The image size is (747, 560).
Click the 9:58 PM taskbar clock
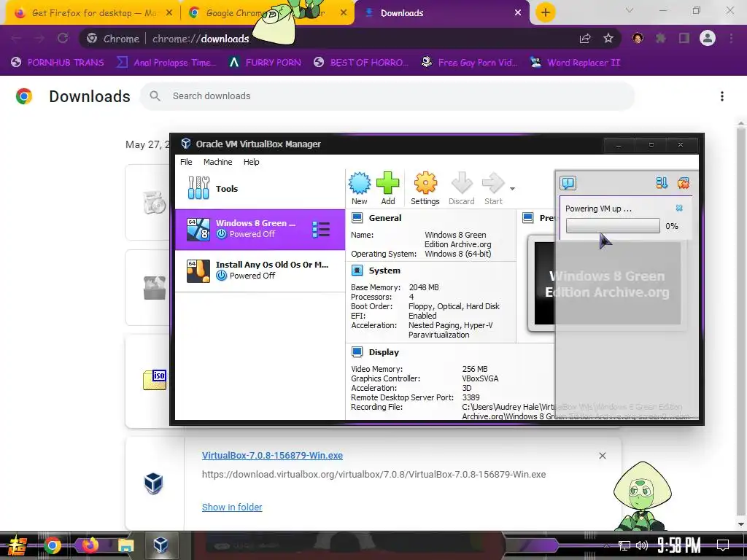point(678,545)
